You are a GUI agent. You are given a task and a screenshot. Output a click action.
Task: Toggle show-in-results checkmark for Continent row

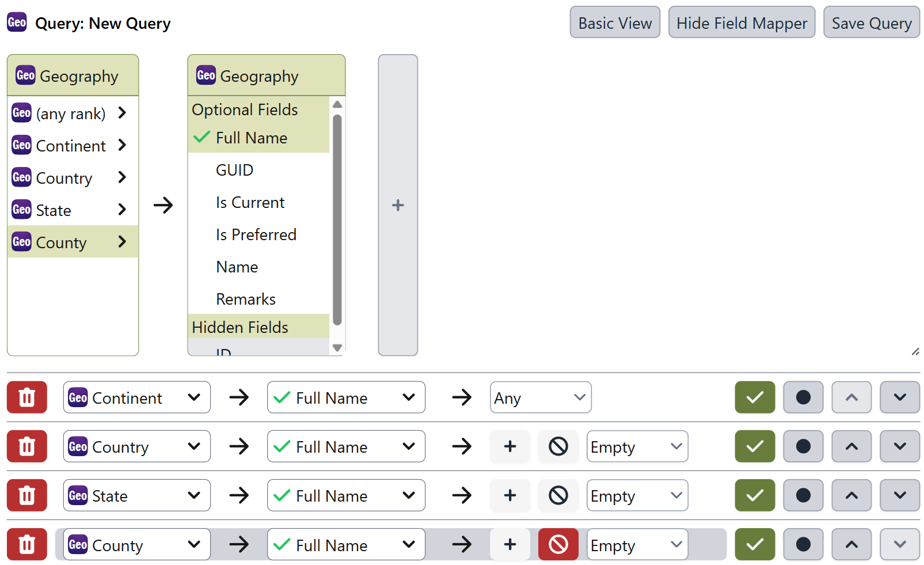coord(755,397)
